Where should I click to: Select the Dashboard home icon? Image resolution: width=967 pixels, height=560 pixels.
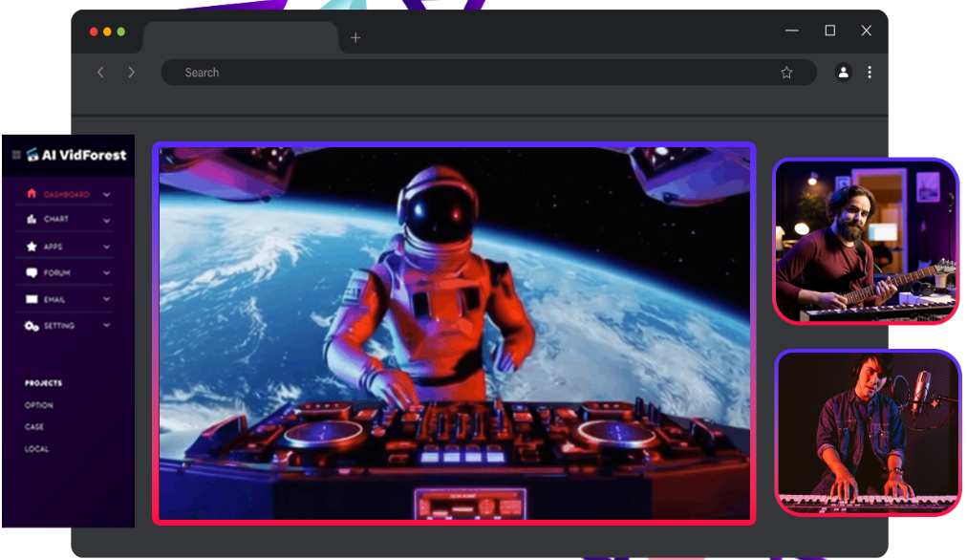[32, 194]
